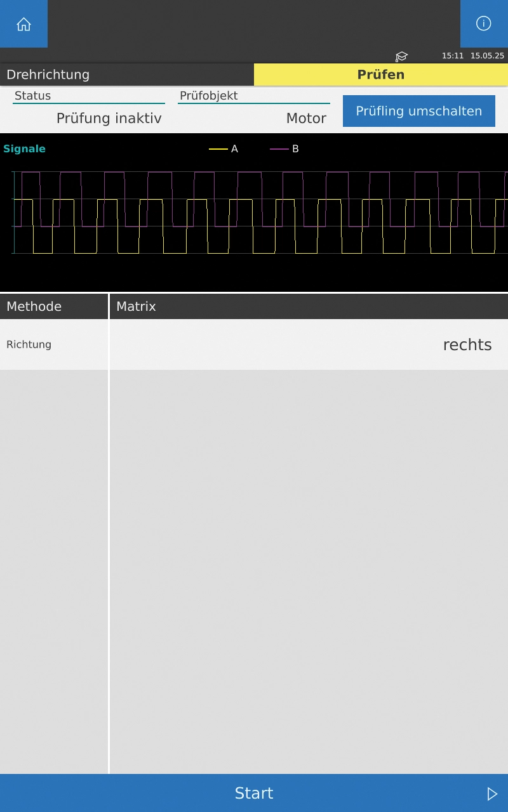Click the date 15.05.25 in status bar
The width and height of the screenshot is (508, 812).
[x=487, y=56]
